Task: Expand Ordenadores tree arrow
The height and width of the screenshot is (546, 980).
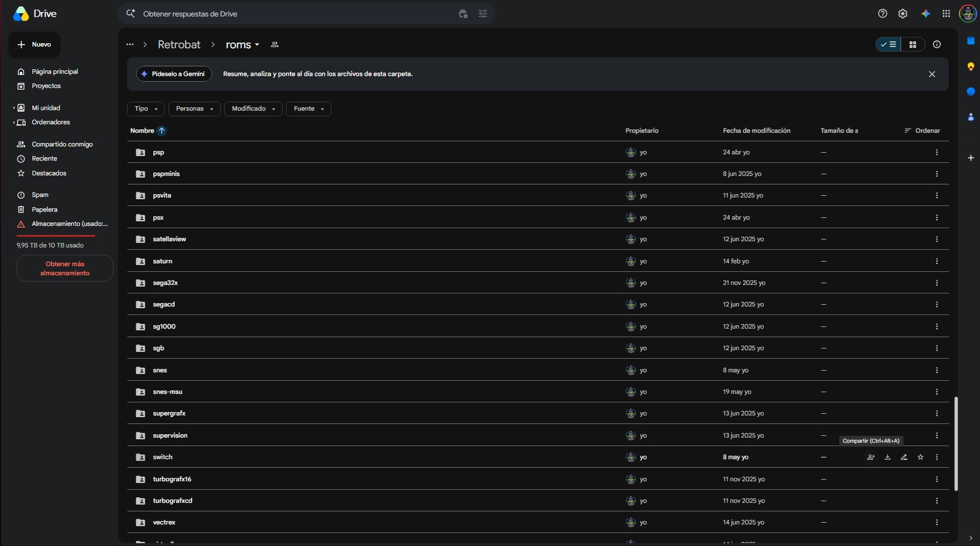Action: point(14,123)
